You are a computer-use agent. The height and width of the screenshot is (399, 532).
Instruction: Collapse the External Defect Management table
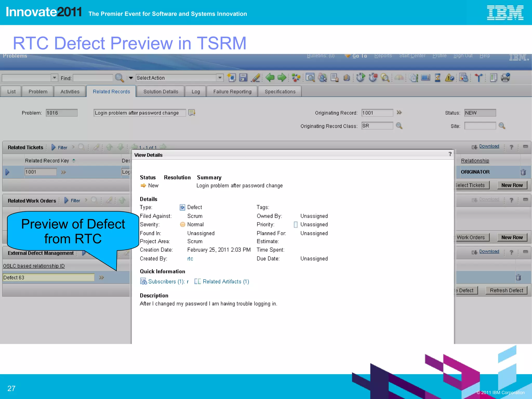coord(525,252)
